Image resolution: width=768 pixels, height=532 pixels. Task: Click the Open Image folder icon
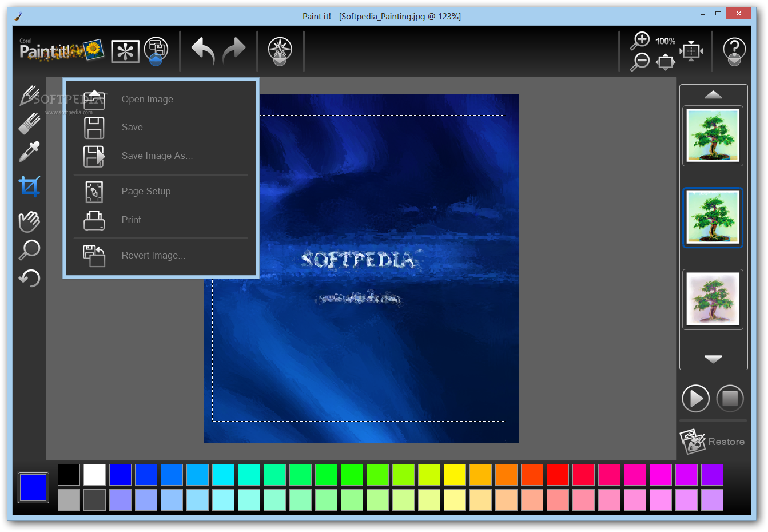[94, 99]
